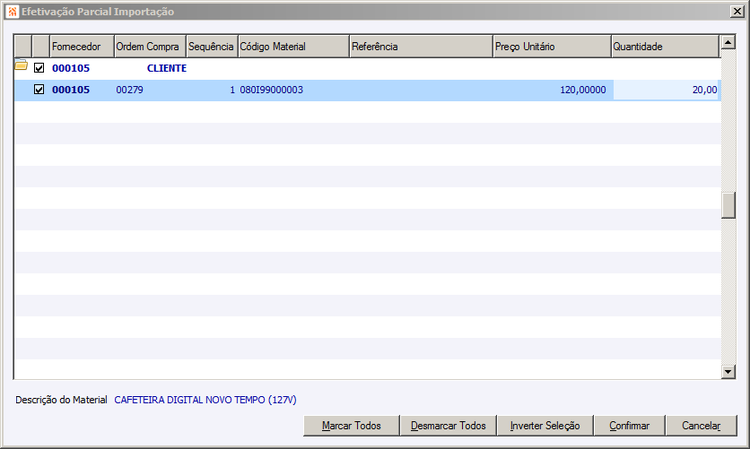The width and height of the screenshot is (750, 449).
Task: Click the Marcar Todos button
Action: tap(352, 426)
